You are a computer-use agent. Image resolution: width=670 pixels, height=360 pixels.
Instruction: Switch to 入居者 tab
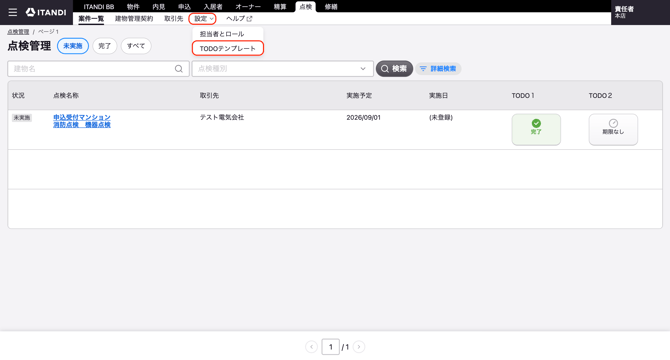click(213, 7)
